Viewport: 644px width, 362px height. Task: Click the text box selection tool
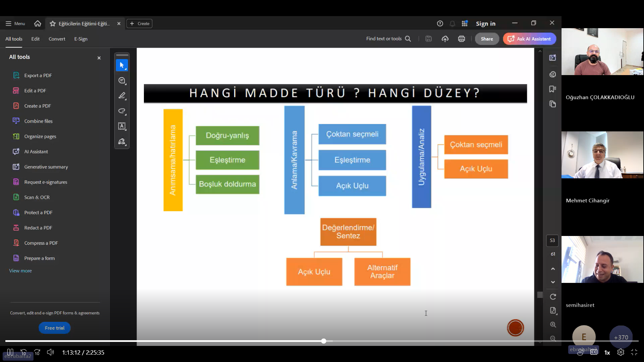[122, 126]
